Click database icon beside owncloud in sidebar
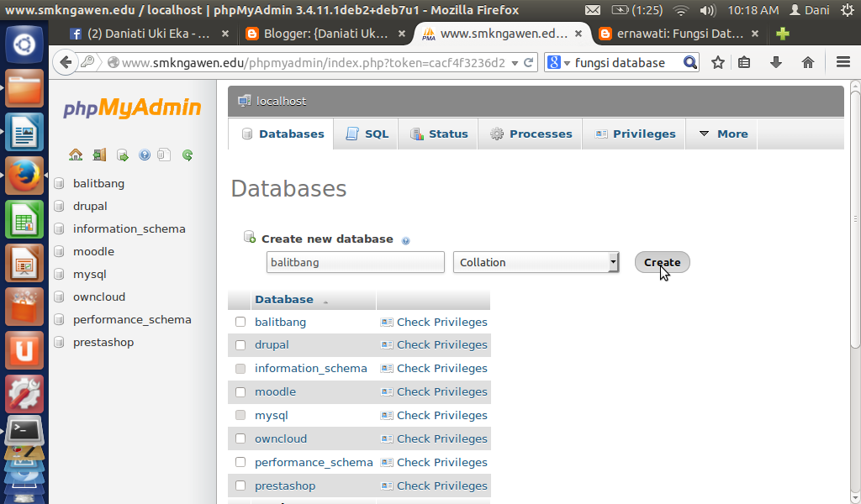 click(x=60, y=297)
